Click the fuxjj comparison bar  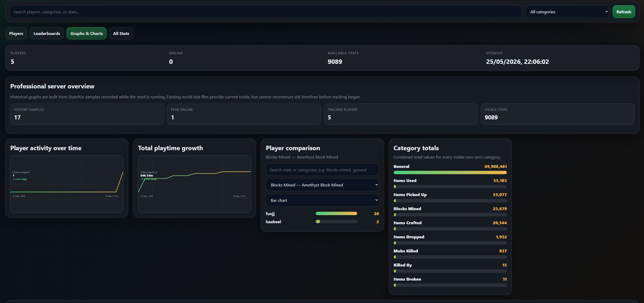(x=336, y=214)
